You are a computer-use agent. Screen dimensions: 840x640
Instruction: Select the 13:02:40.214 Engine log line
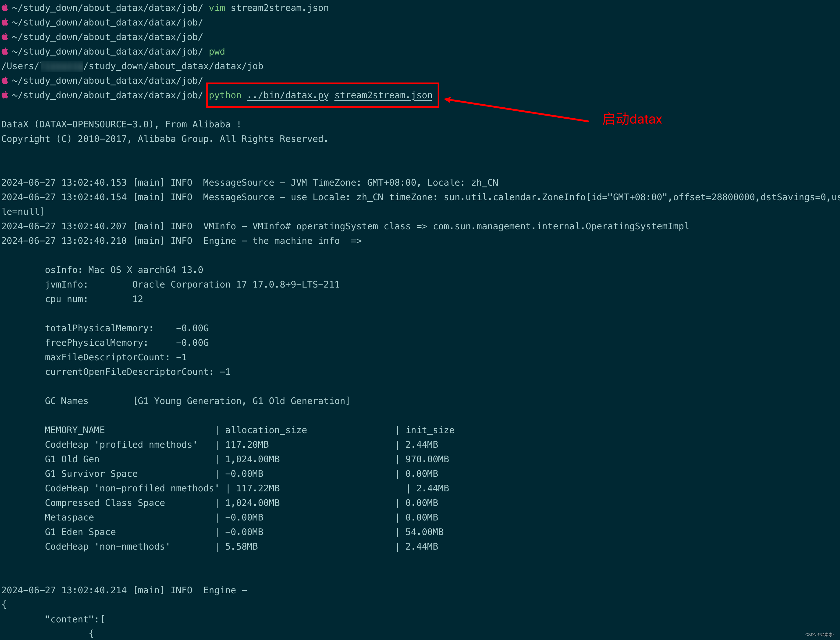124,591
